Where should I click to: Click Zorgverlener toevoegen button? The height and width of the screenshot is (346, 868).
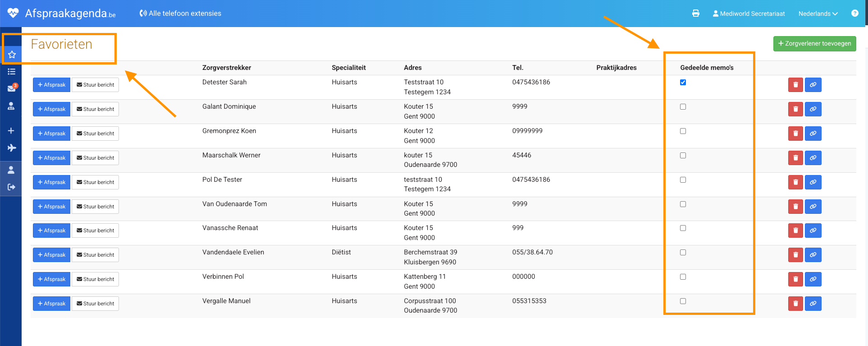tap(814, 44)
